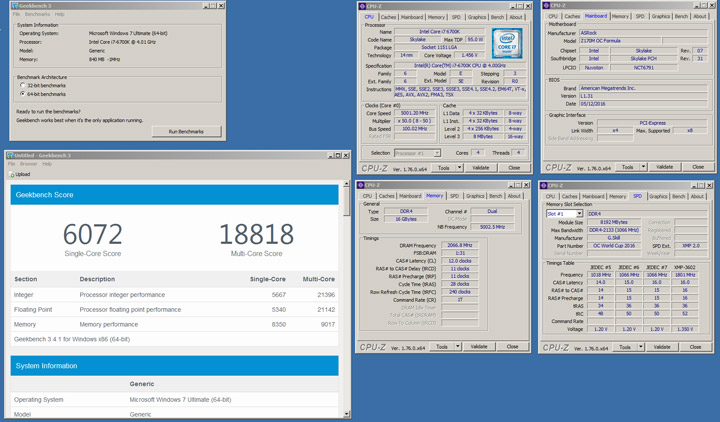This screenshot has width=720, height=422.
Task: Open Bench tab in CPU-Z CPU window
Action: point(497,17)
